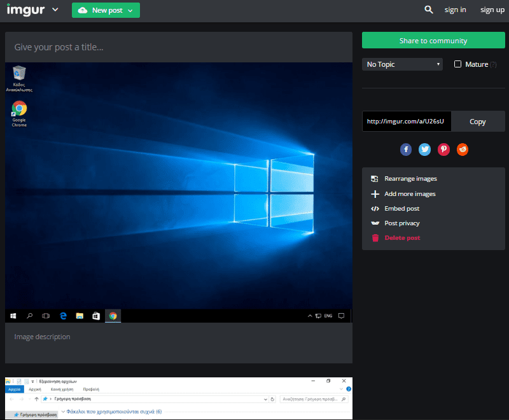The image size is (509, 420).
Task: Select Add more images
Action: 403,193
